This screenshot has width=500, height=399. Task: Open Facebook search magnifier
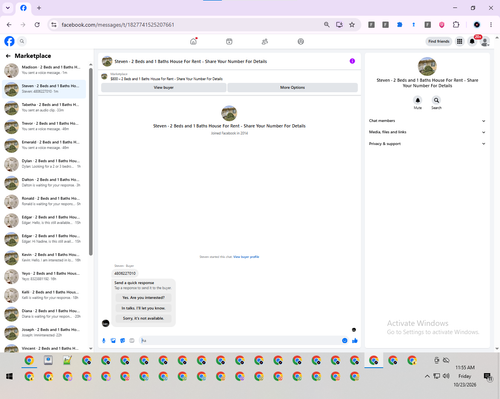tap(22, 41)
